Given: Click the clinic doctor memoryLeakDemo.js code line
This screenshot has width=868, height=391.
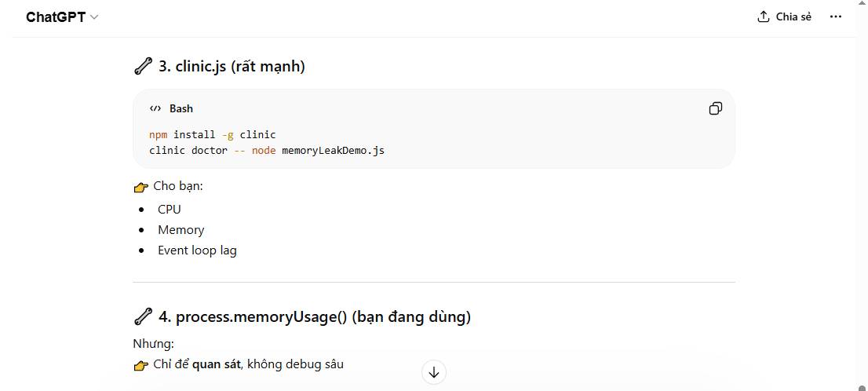Looking at the screenshot, I should click(x=267, y=150).
